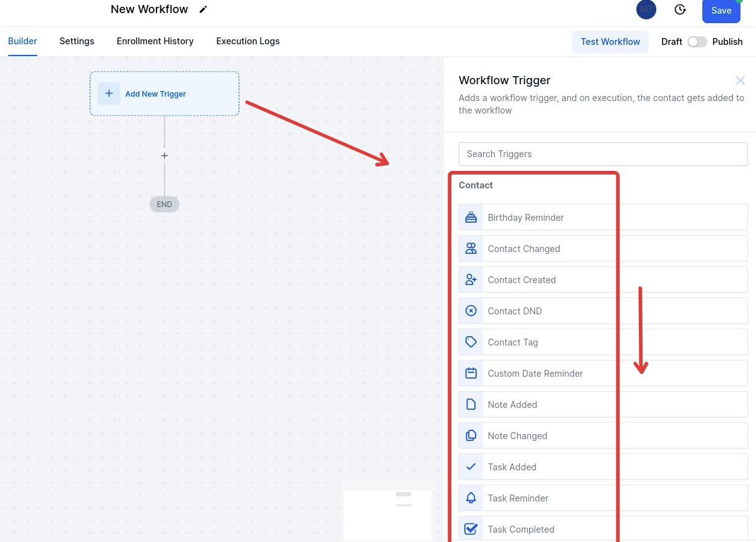Select the Note Added trigger
The width and height of the screenshot is (756, 542).
(603, 404)
